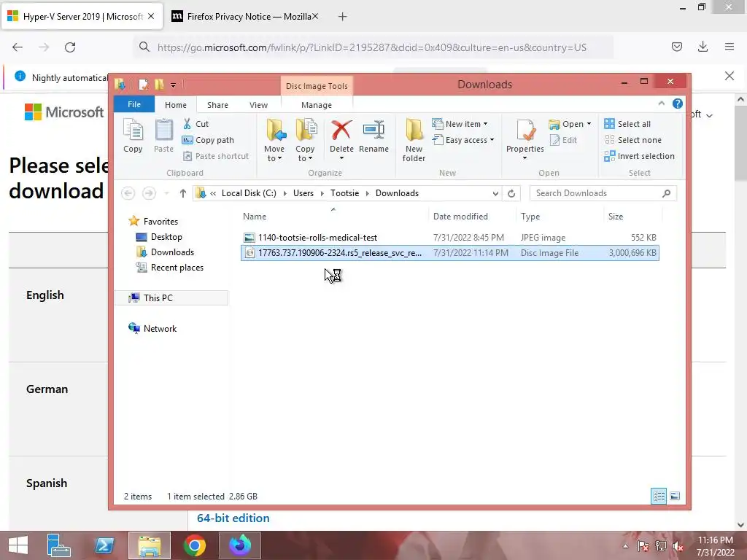Click the Search Downloads field
Viewport: 747px width, 560px height.
point(603,193)
